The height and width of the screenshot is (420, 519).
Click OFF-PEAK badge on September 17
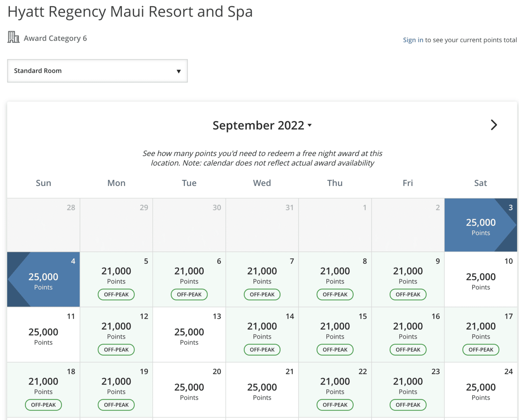(x=480, y=350)
